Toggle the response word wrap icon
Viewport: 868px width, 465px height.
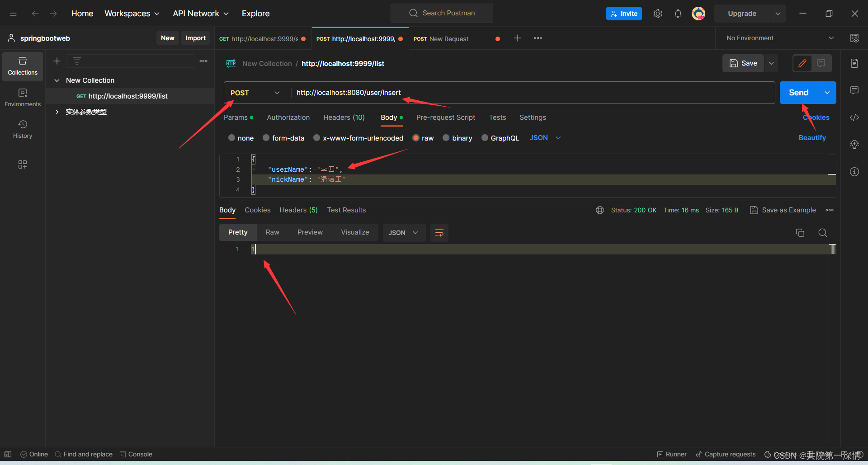(x=439, y=233)
